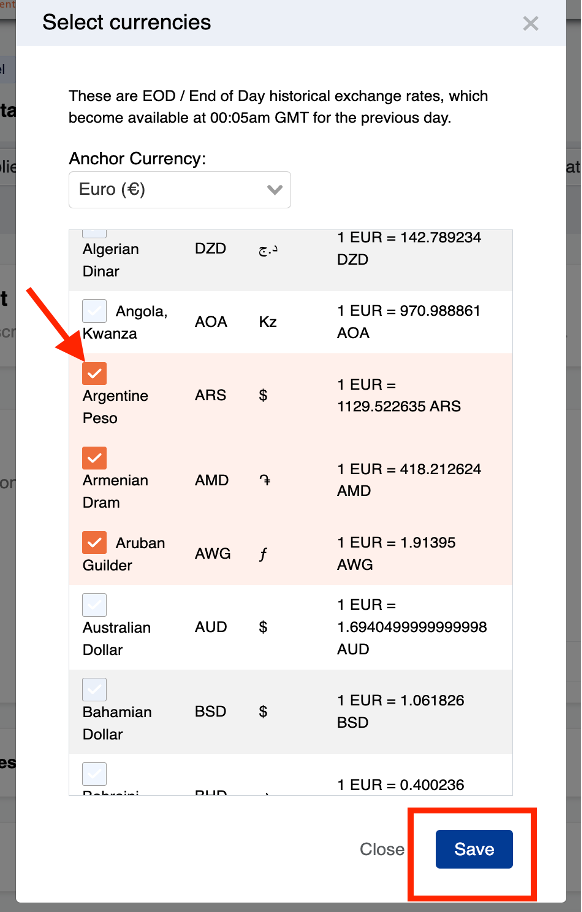Uncheck the Argentine Peso checkbox
This screenshot has height=912, width=582.
click(94, 373)
